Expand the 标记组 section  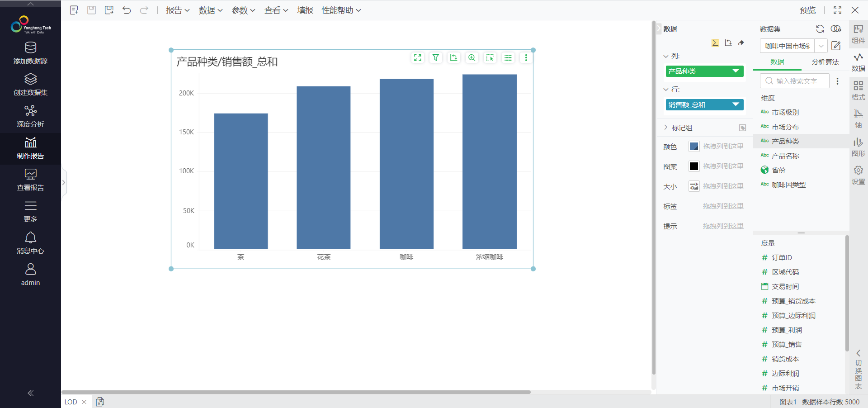point(666,128)
